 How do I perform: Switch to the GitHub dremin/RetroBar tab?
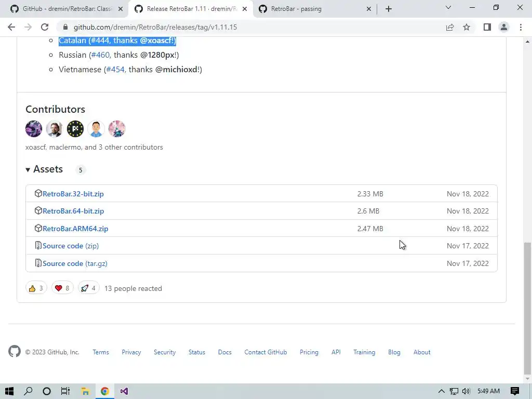coord(67,9)
